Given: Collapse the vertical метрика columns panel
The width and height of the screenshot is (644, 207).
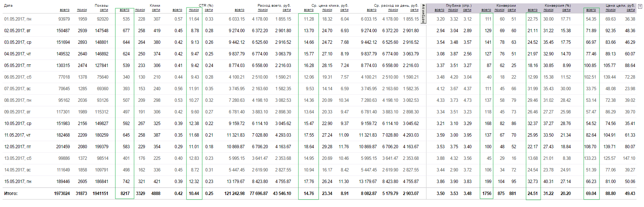Looking at the screenshot, I should [x=423, y=14].
